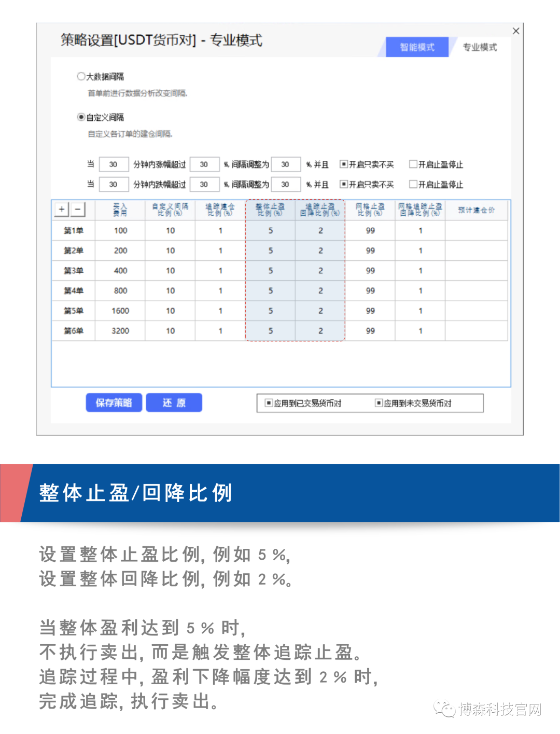560x734 pixels.
Task: Select the 自定义间隔 radio option
Action: (x=81, y=117)
